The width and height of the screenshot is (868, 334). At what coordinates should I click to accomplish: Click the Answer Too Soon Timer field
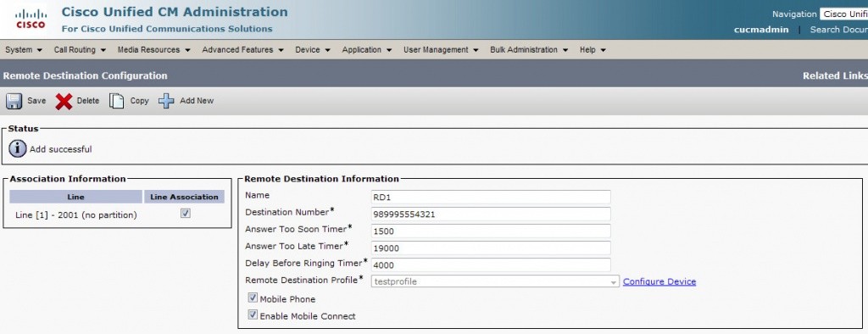pyautogui.click(x=491, y=231)
